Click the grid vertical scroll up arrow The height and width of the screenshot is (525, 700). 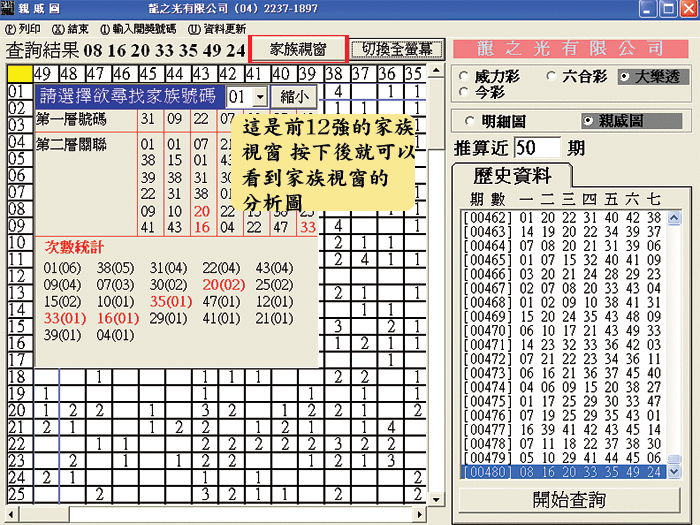coord(436,70)
